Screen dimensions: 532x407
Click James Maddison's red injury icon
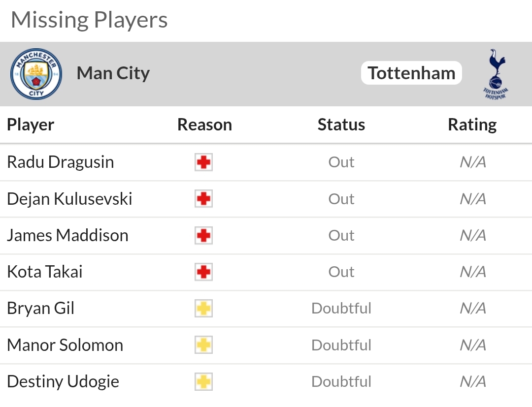tap(203, 236)
